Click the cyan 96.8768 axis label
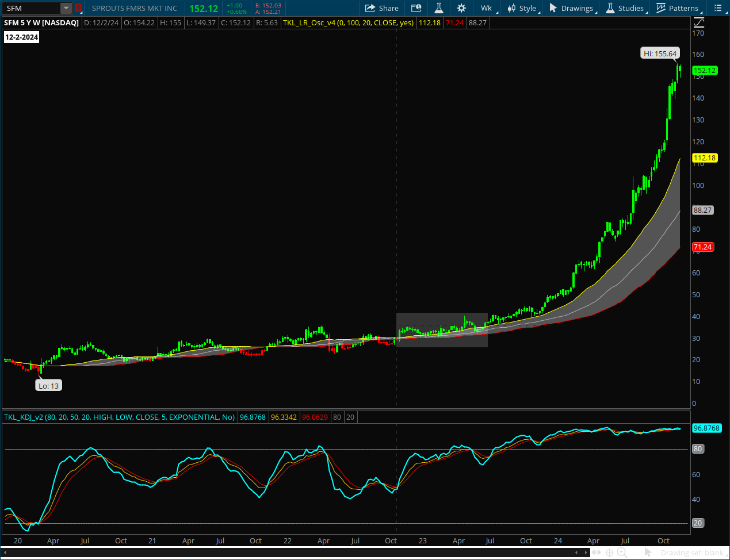 706,428
